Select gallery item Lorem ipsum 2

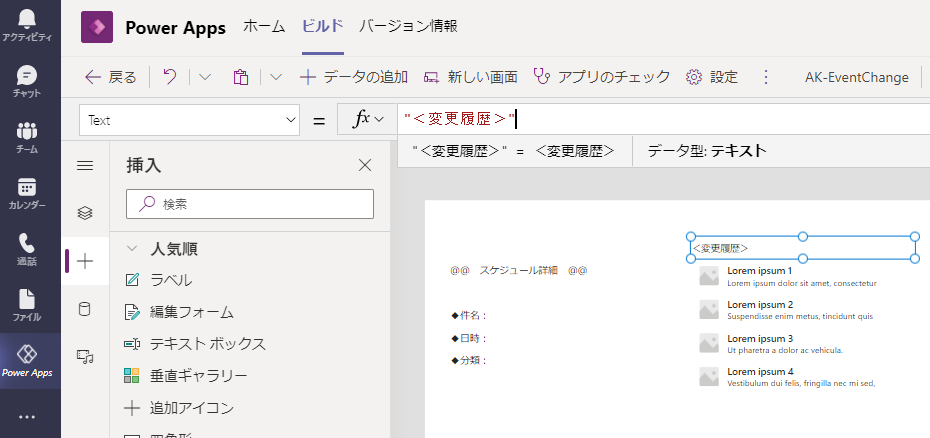(760, 304)
